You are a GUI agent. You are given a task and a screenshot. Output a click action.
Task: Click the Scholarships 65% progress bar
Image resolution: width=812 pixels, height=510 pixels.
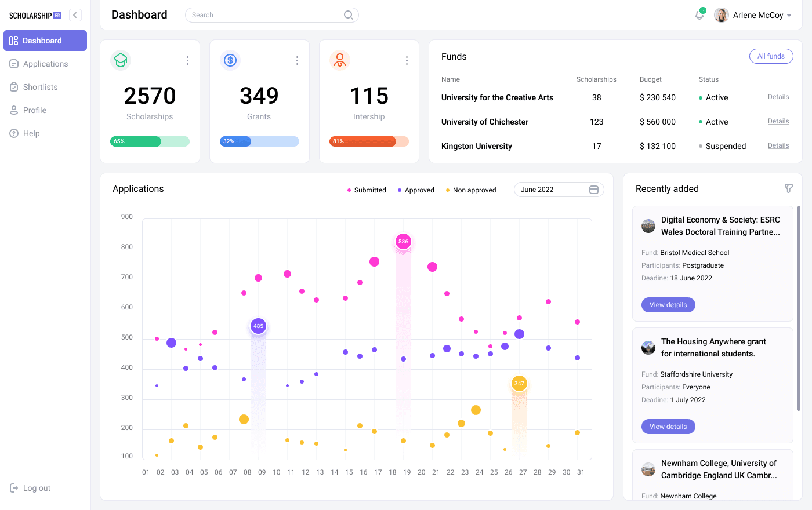pyautogui.click(x=150, y=141)
